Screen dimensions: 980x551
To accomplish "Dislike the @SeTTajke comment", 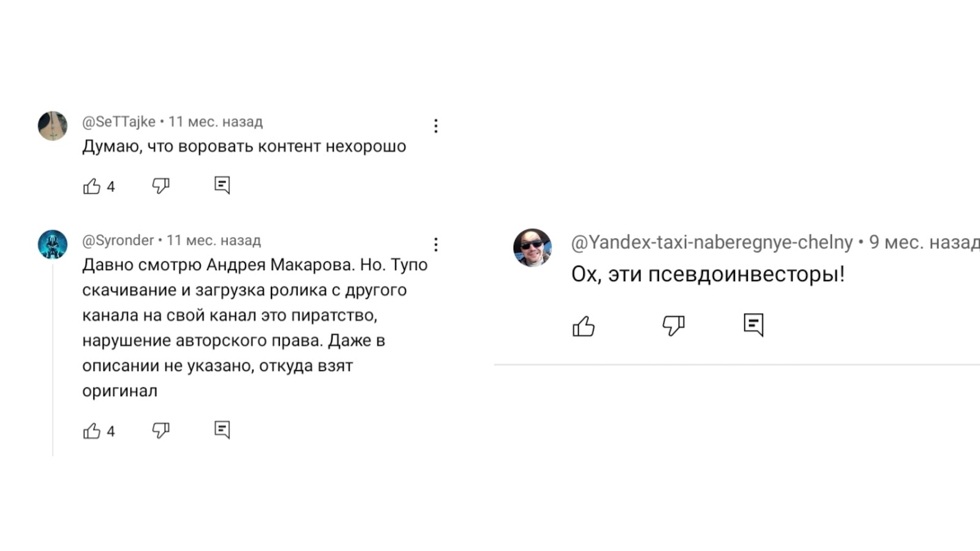I will tap(160, 186).
